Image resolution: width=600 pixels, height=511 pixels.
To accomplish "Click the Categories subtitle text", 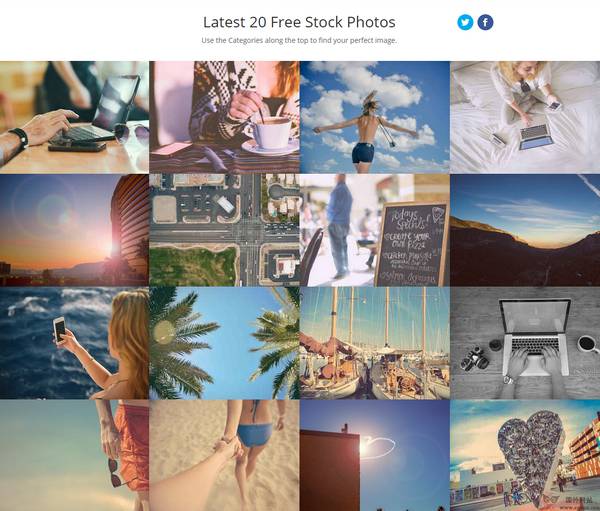I will (x=299, y=40).
